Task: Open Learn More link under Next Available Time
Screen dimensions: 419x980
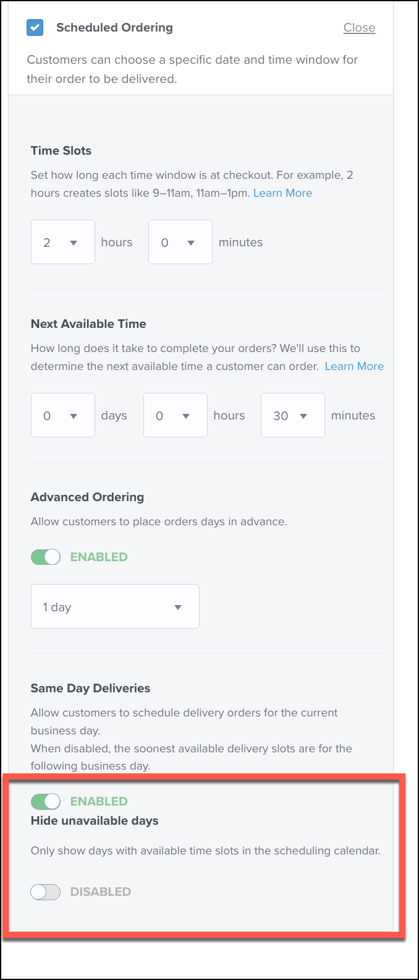Action: (354, 366)
